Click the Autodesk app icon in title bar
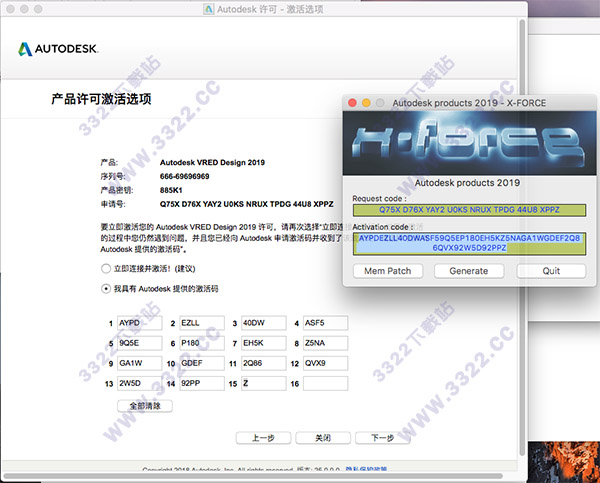Screen dimensions: 600x483 pos(209,9)
